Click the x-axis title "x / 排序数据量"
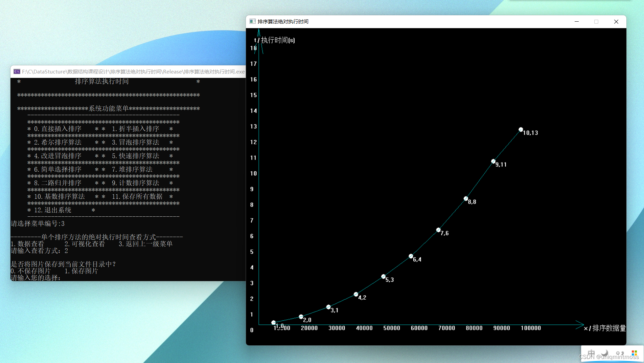 coord(605,328)
